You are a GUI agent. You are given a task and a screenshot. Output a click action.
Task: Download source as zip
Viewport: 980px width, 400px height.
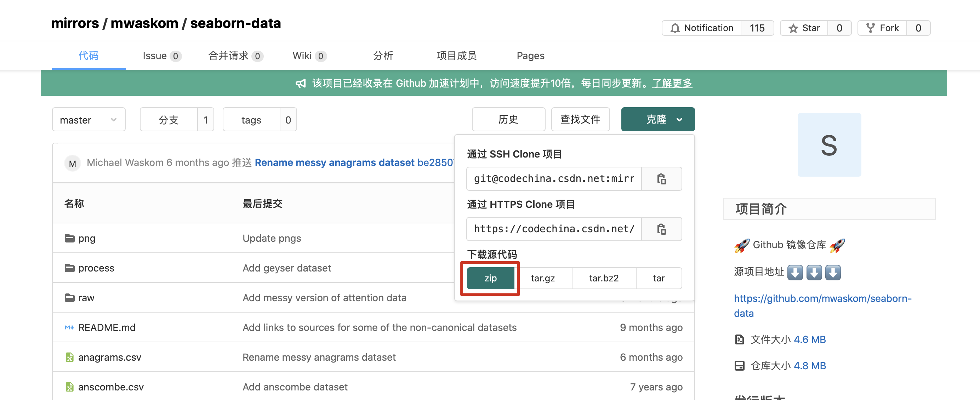click(490, 278)
